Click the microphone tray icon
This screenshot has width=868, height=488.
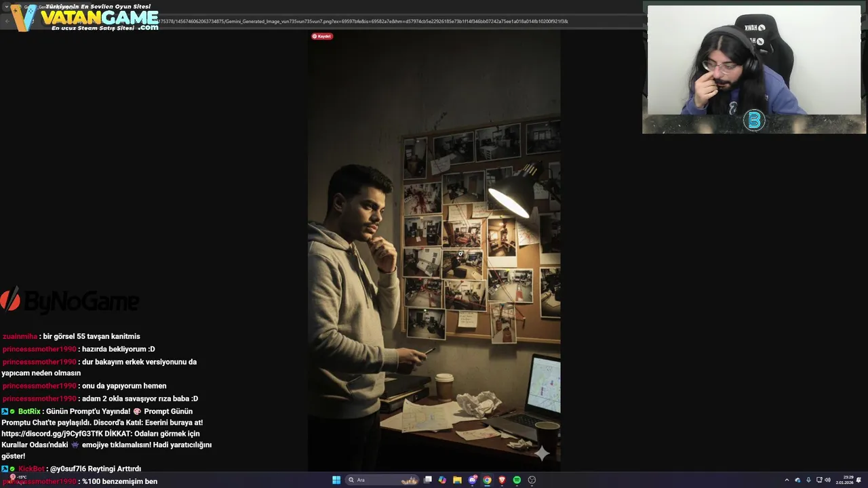(x=808, y=480)
